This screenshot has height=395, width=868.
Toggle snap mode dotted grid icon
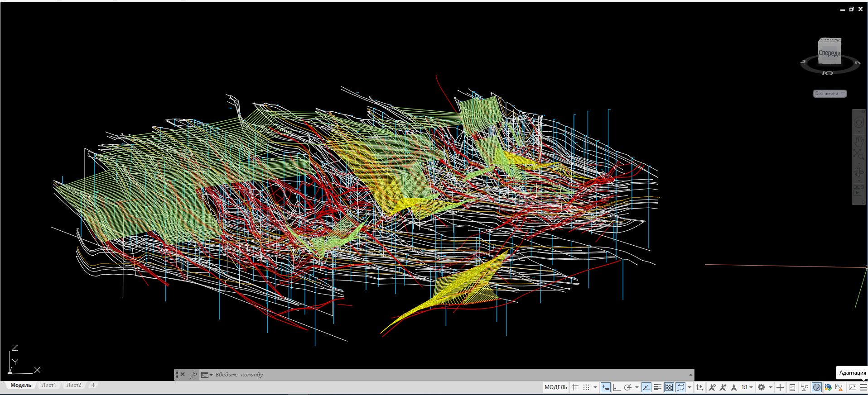586,387
